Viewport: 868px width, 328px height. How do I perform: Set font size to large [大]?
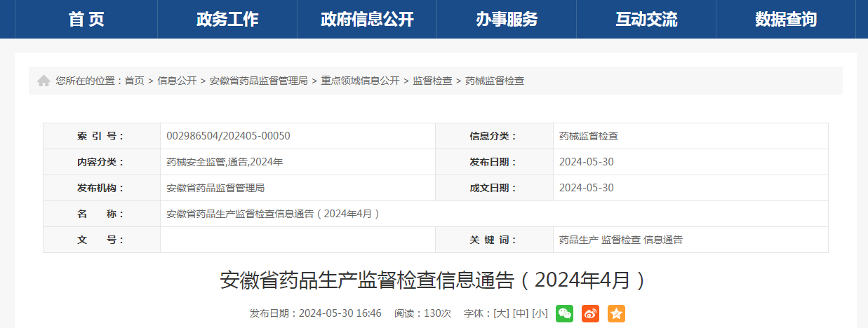pyautogui.click(x=502, y=313)
